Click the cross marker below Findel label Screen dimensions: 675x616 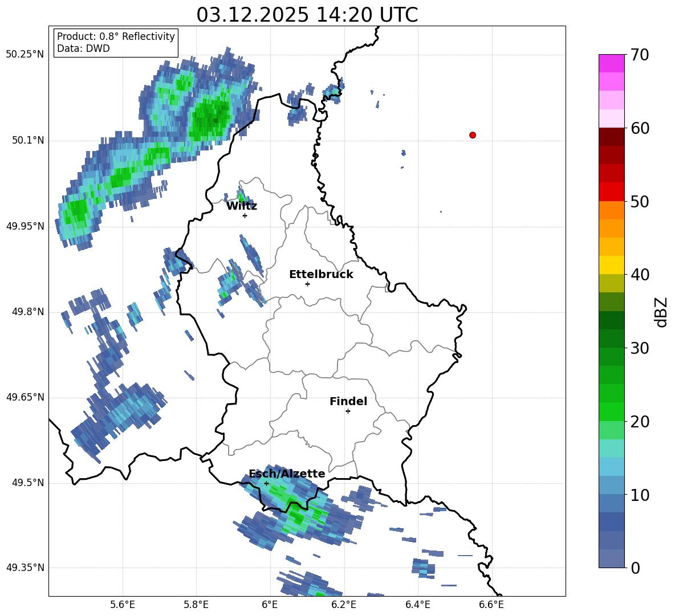348,411
